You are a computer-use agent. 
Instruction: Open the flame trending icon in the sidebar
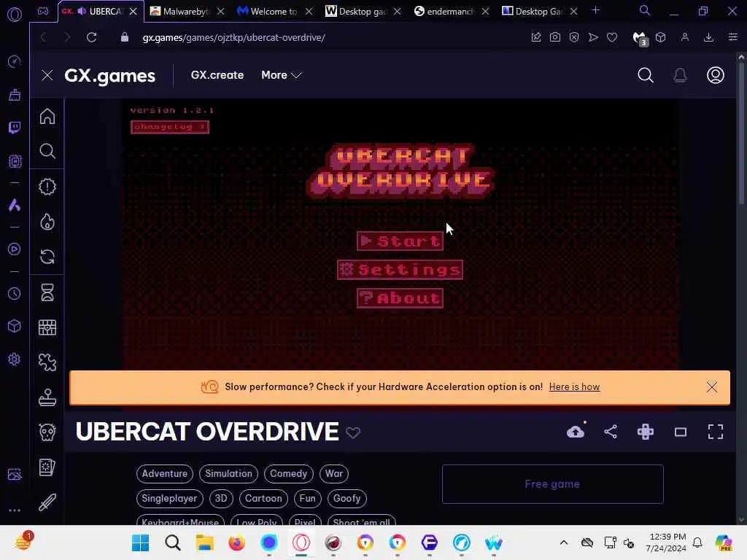coord(47,222)
